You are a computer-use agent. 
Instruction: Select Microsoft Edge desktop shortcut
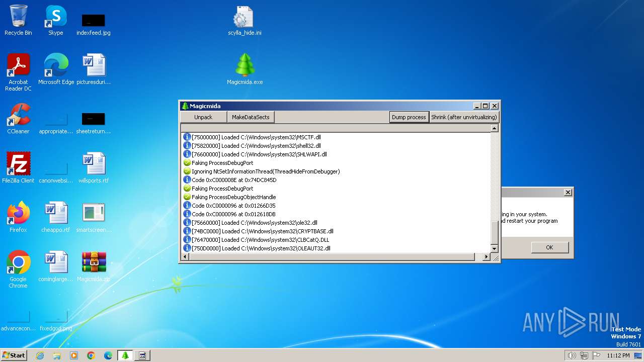56,69
